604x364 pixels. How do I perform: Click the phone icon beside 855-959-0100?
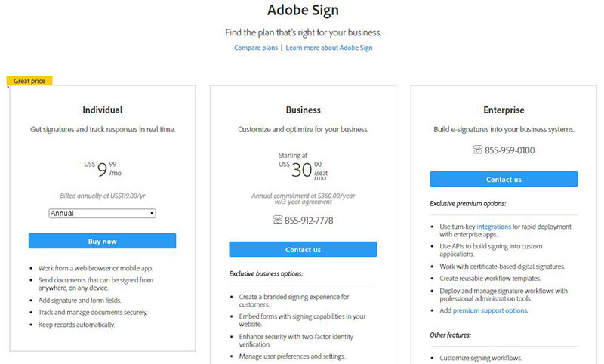pyautogui.click(x=478, y=150)
